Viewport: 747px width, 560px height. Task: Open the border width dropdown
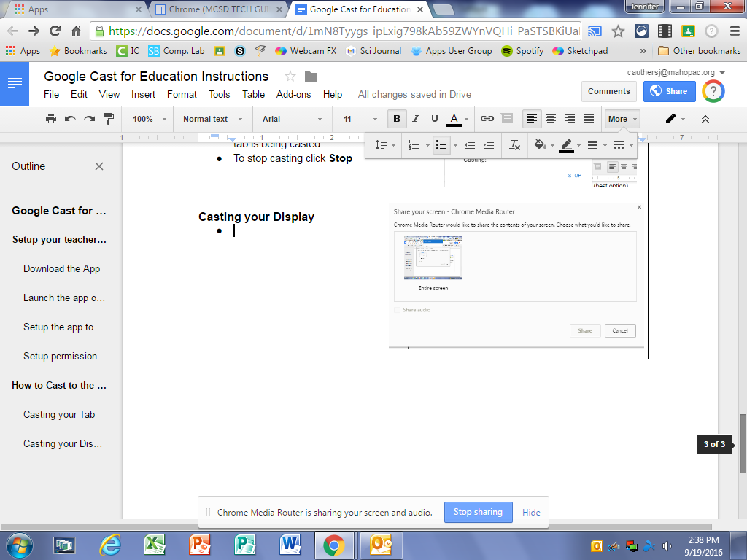pos(597,145)
